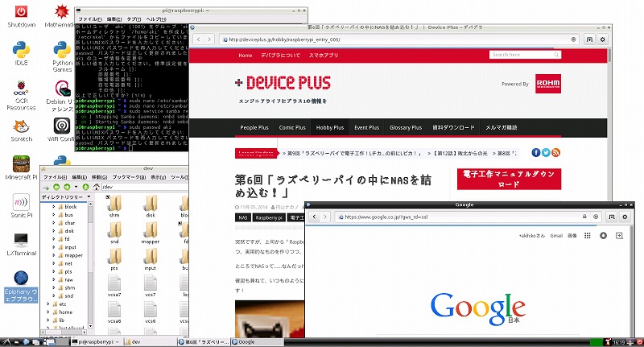Click the 電子工作マニュアルダウンロード red button
Image resolution: width=644 pixels, height=347 pixels.
[509, 179]
